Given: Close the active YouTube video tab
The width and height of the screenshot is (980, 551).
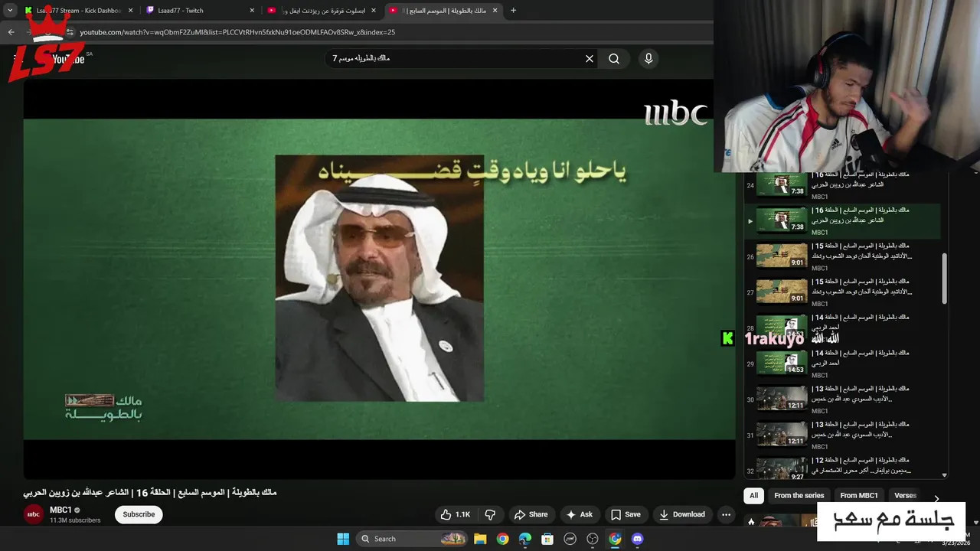Looking at the screenshot, I should [495, 11].
